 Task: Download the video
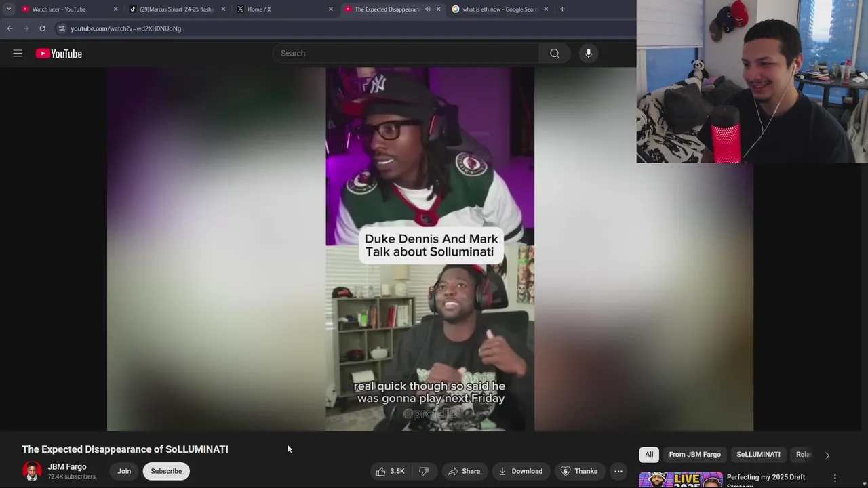[x=521, y=471]
